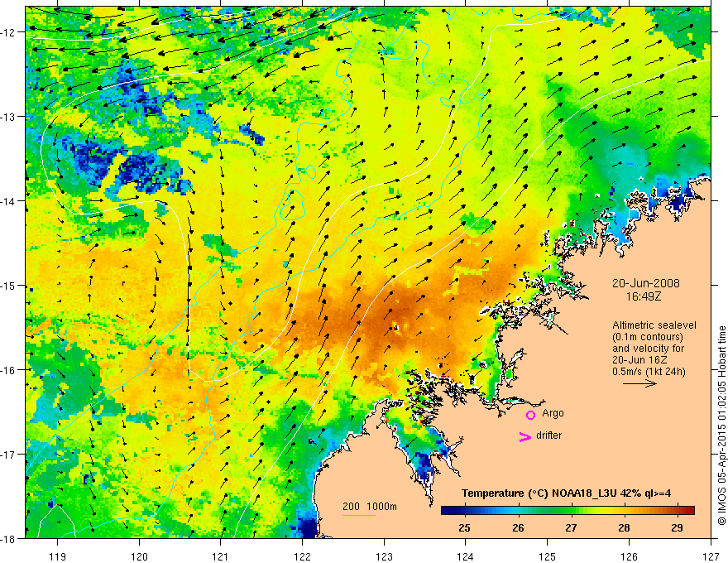Click 'and velocity for' legend text
The image size is (728, 563).
point(648,349)
